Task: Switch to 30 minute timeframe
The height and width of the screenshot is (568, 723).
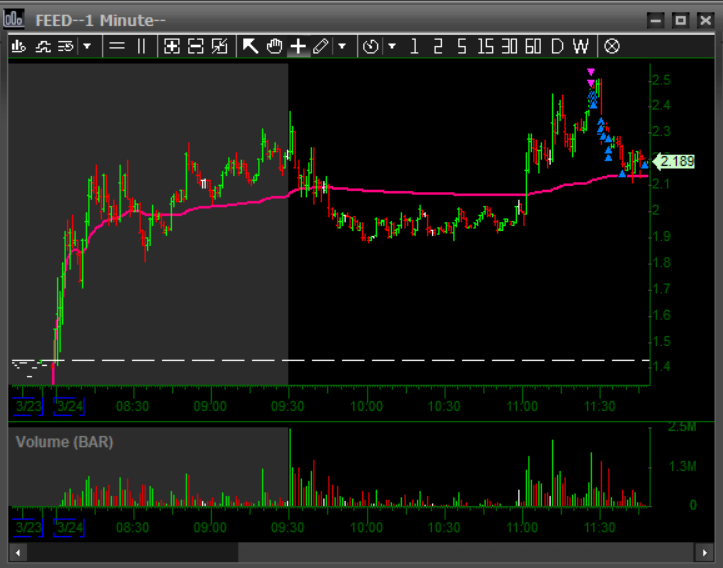Action: click(509, 47)
